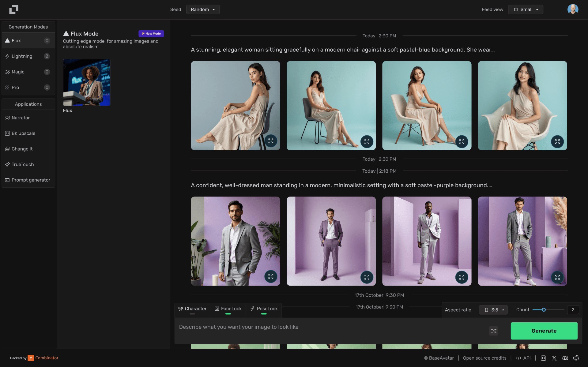Open the Reddit footer icon
This screenshot has width=588, height=367.
[x=576, y=358]
